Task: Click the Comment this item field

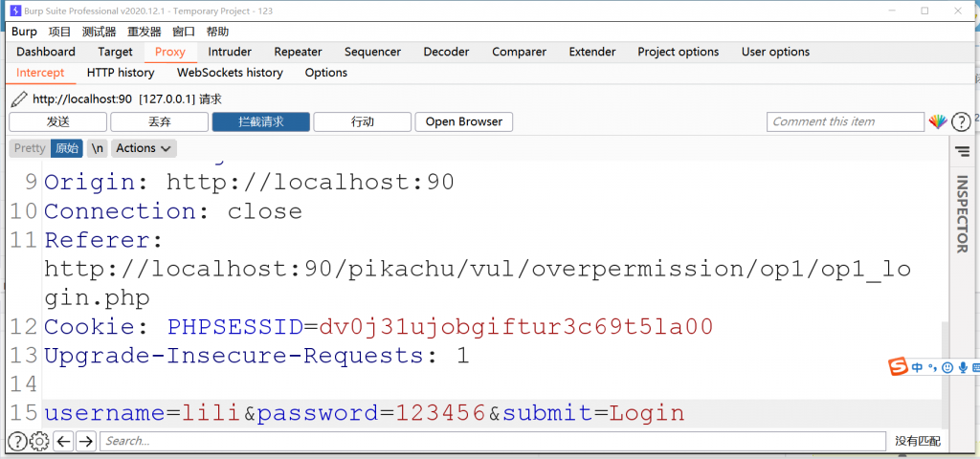Action: [x=845, y=121]
